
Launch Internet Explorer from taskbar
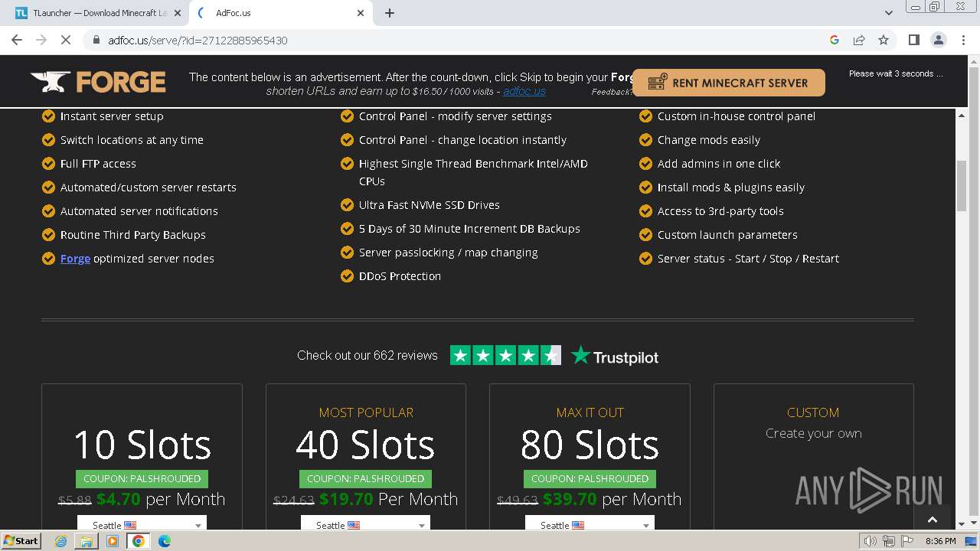click(x=60, y=541)
